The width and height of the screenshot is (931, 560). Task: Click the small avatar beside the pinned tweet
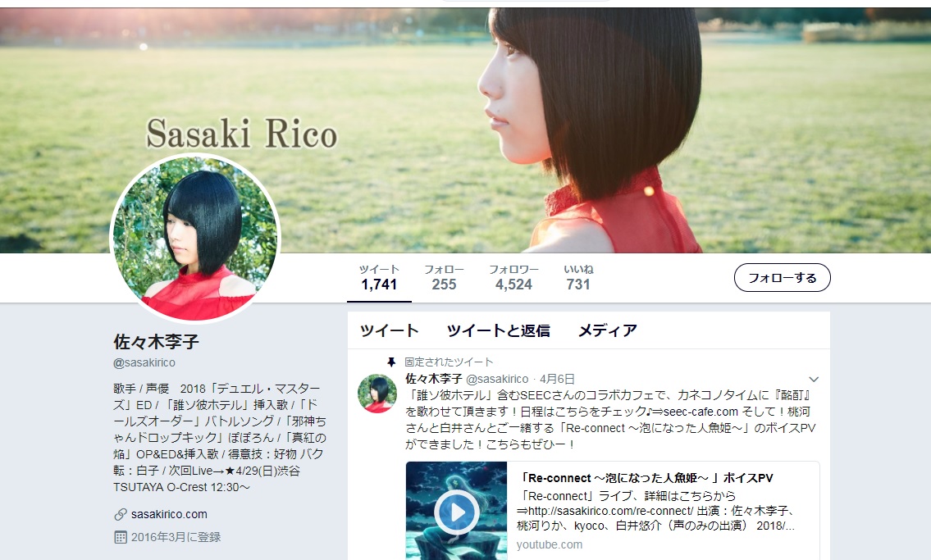click(377, 394)
